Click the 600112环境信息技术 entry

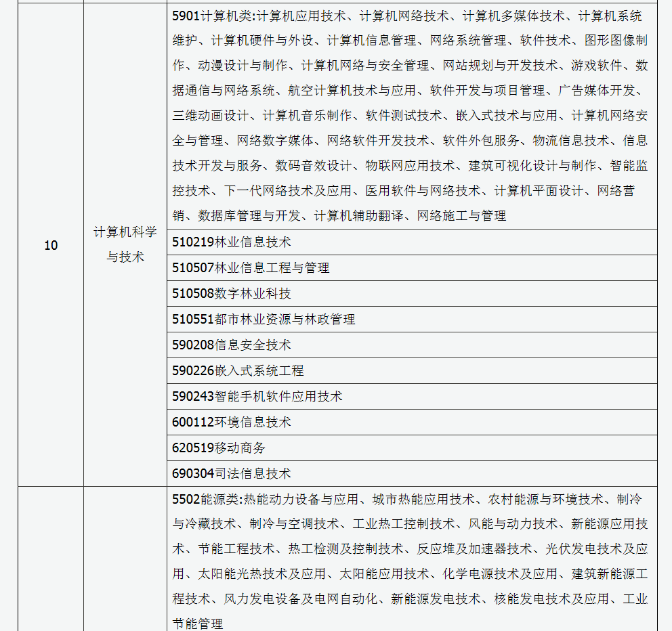point(231,422)
